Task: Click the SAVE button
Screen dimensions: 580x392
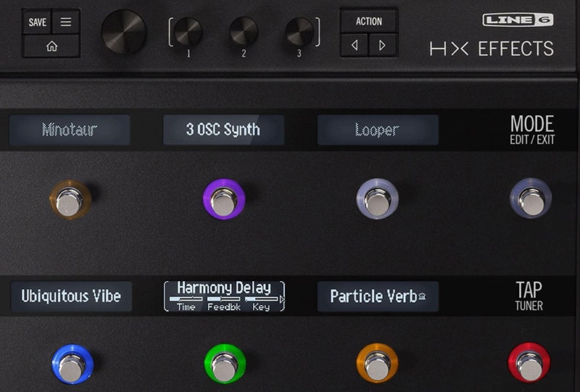Action: 38,22
